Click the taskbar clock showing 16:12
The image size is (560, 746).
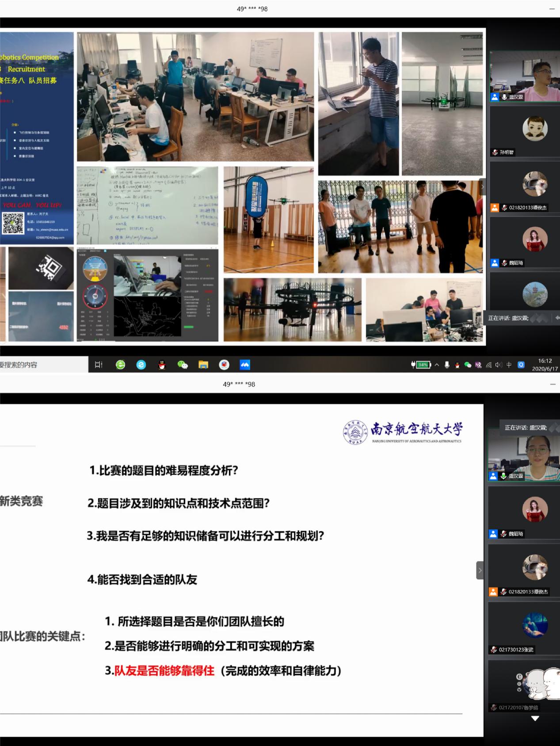click(x=545, y=365)
